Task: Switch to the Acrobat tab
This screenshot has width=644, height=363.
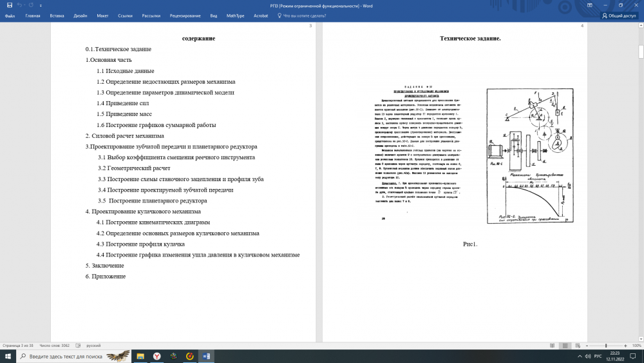Action: (x=261, y=15)
